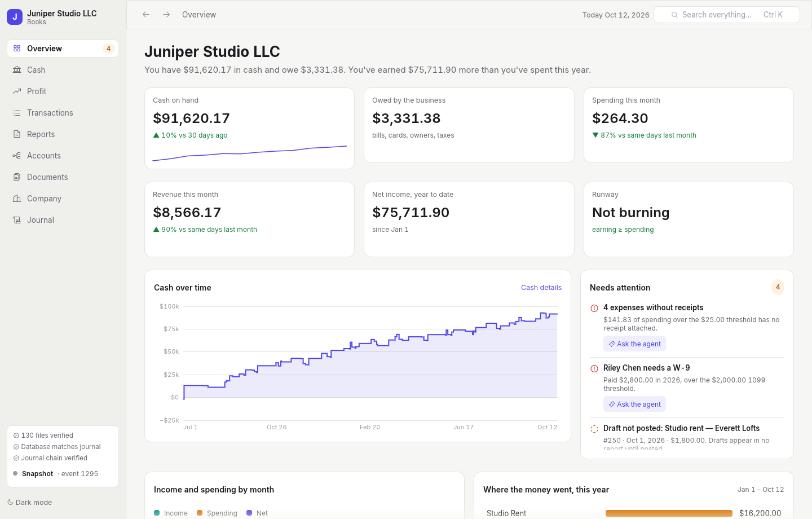Click the Cash bank icon in sidebar

tap(17, 70)
